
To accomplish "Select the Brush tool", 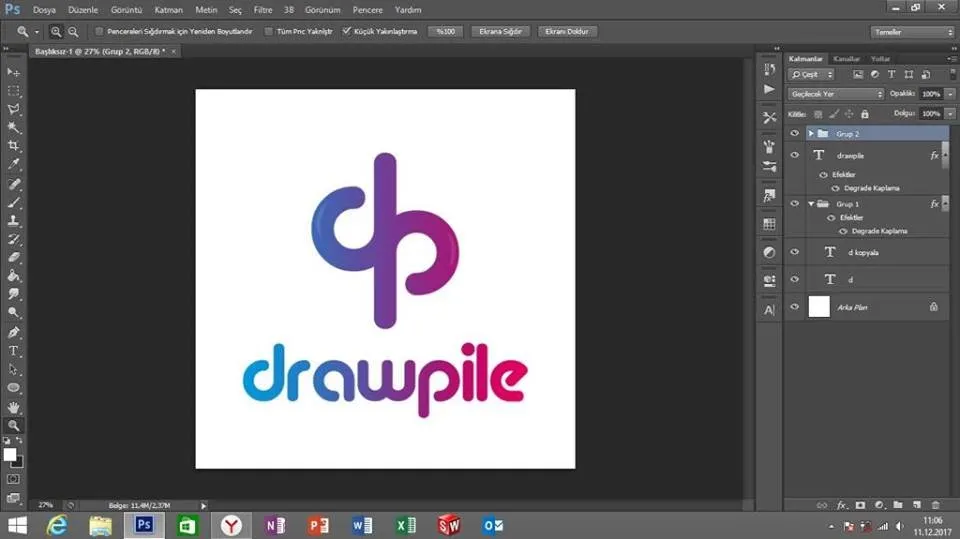I will (x=13, y=202).
